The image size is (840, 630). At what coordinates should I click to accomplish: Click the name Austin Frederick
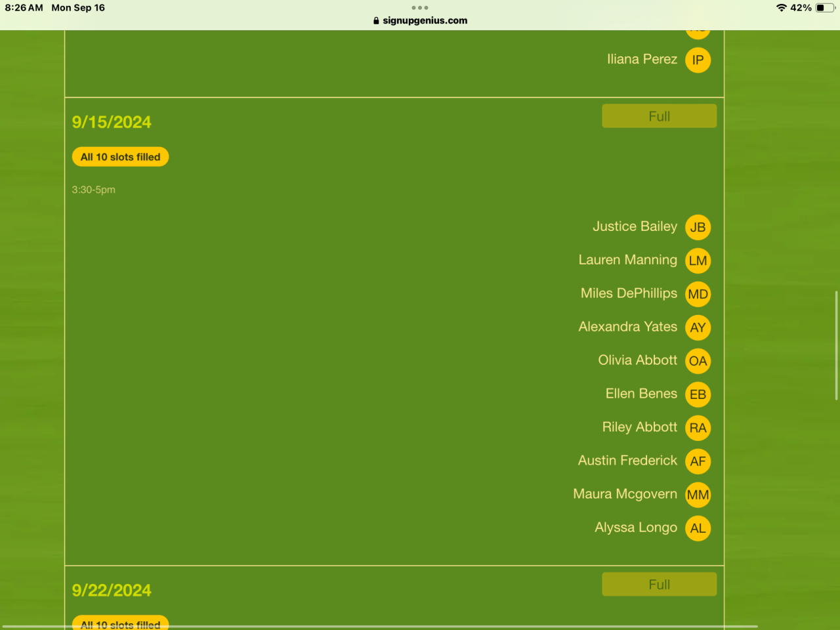point(627,461)
